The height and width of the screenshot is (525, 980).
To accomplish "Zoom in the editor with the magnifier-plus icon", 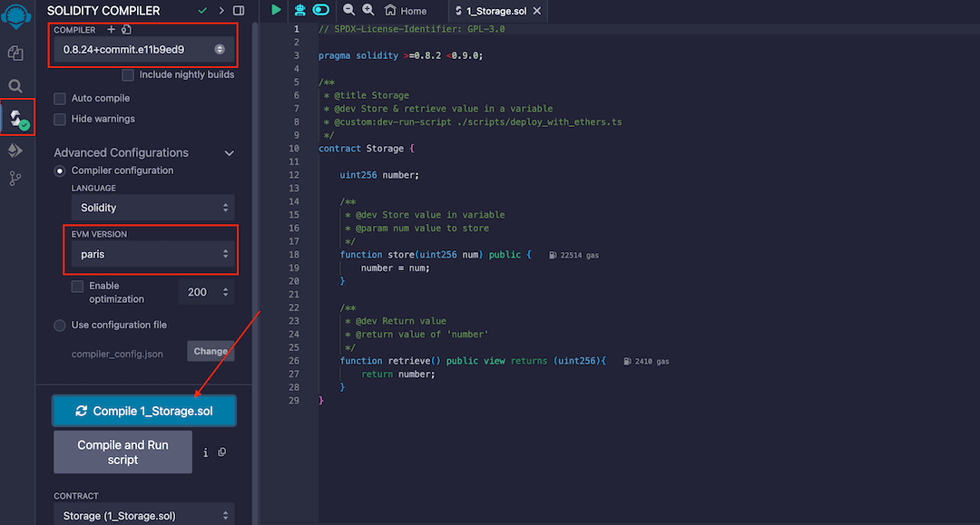I will [x=367, y=10].
